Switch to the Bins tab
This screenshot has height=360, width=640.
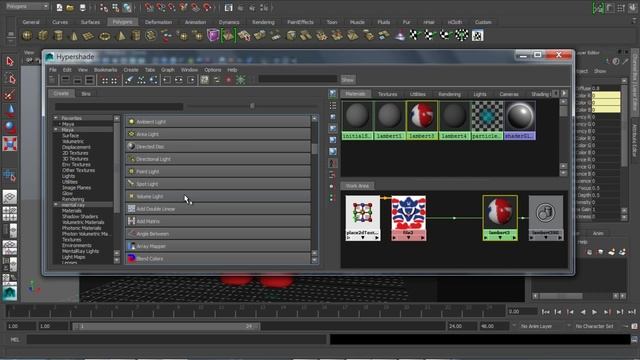tap(86, 93)
